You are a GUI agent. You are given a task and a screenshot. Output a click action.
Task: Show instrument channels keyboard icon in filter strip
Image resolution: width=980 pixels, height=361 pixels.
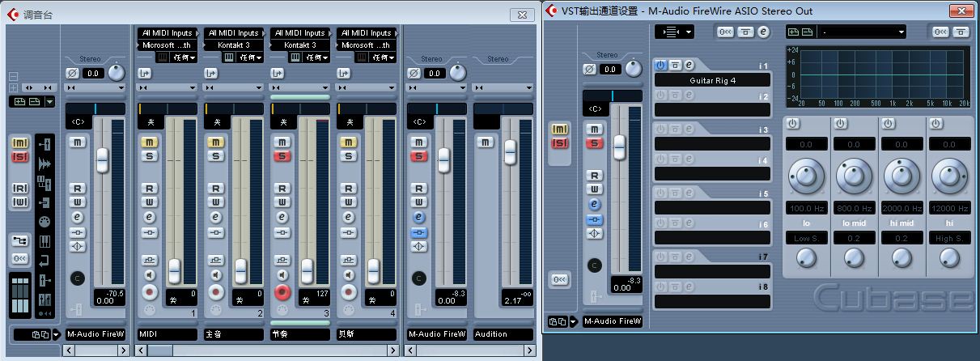pyautogui.click(x=45, y=240)
